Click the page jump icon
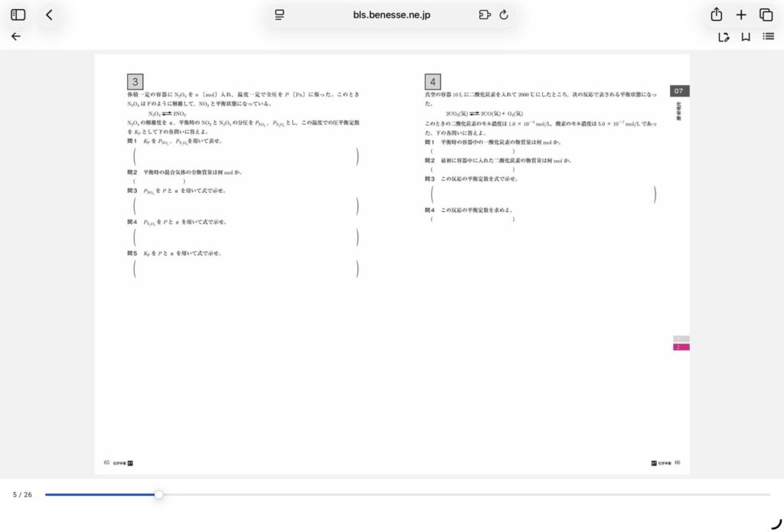Screen dimensions: 784x532 pos(724,36)
